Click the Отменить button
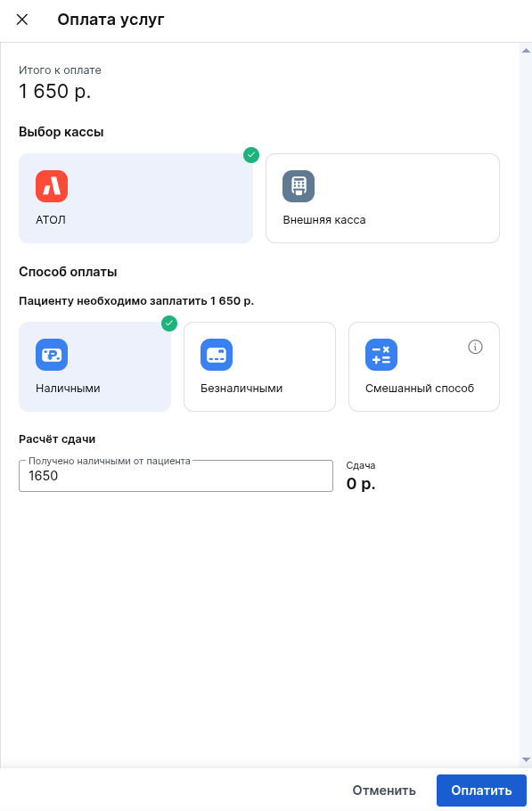Screen dimensions: 532x811 (384, 791)
